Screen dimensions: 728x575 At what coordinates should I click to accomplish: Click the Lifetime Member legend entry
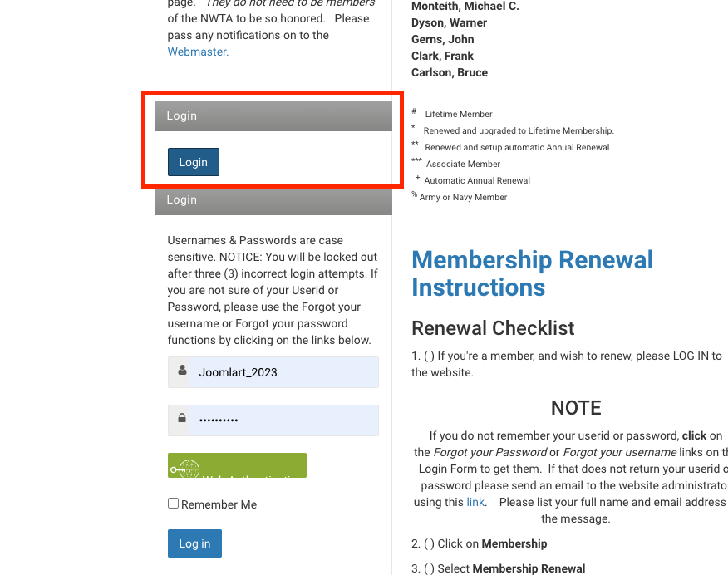458,114
